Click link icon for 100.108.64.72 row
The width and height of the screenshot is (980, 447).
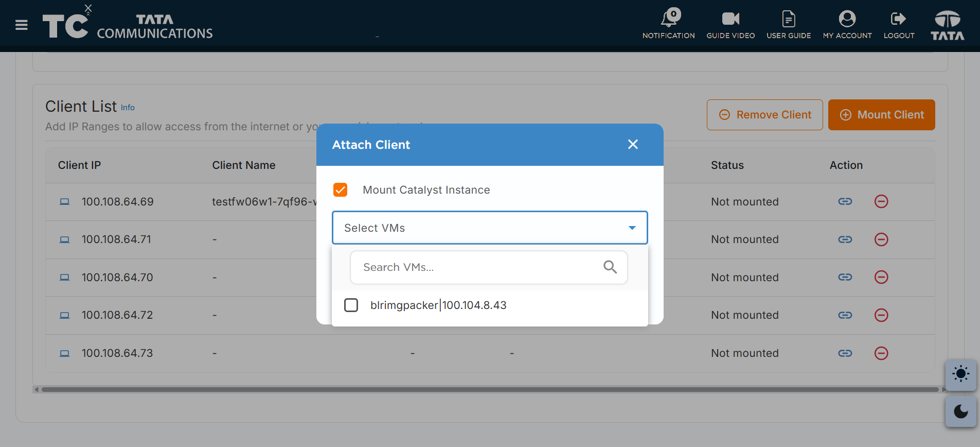[845, 315]
